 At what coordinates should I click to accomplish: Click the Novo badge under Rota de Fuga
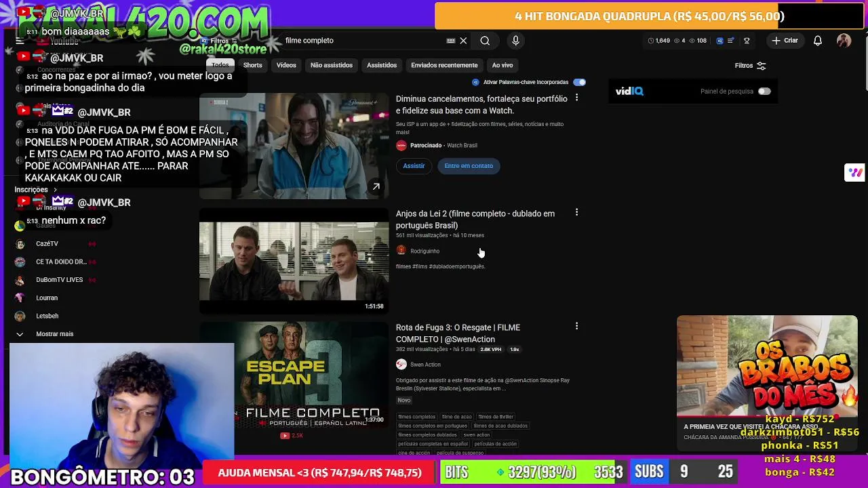pyautogui.click(x=404, y=400)
